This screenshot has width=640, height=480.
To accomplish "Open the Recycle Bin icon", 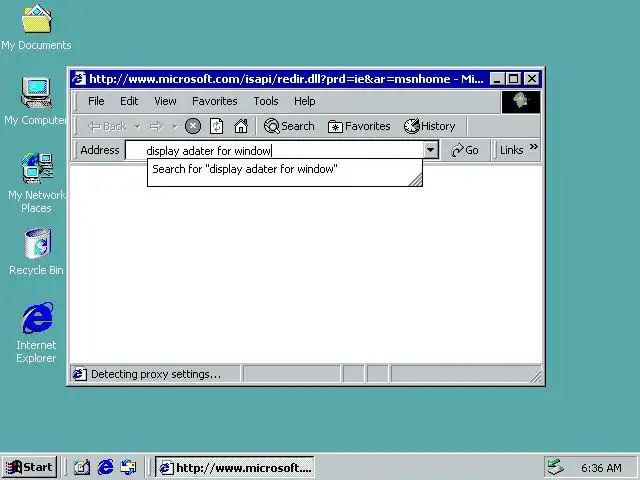I will click(37, 251).
